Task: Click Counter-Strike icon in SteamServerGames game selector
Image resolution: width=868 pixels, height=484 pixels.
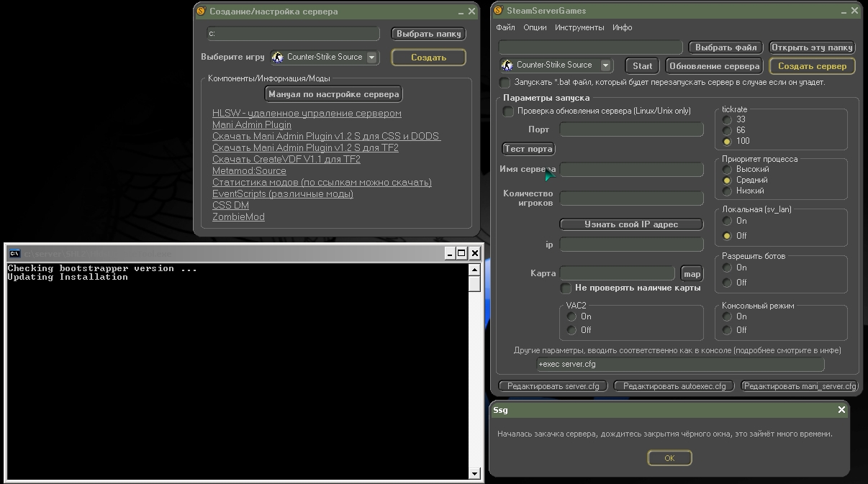Action: click(507, 65)
